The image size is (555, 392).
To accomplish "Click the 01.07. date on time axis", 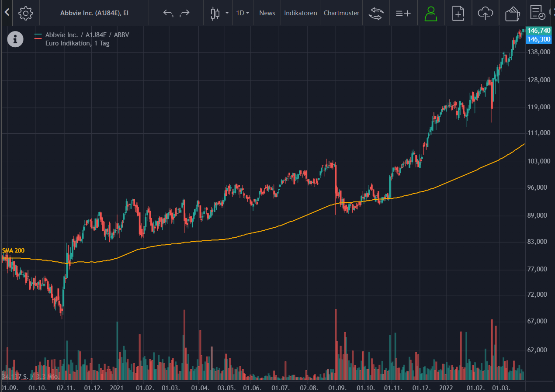I will (280, 388).
